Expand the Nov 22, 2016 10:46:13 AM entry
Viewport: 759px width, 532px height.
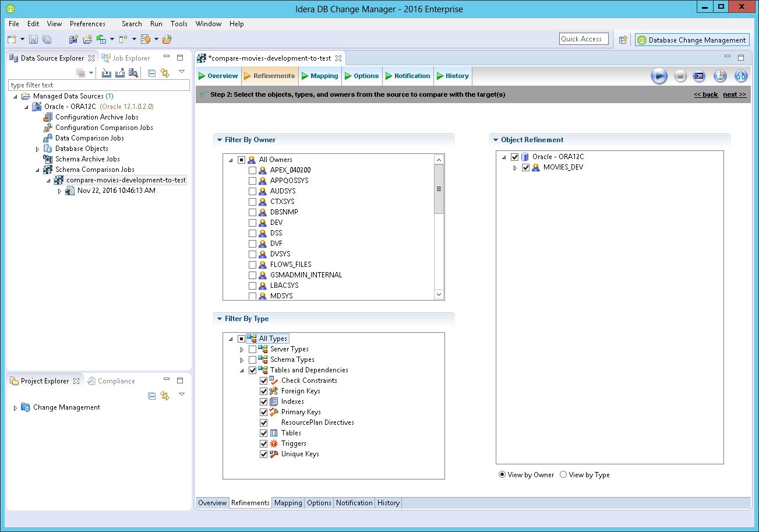click(60, 191)
